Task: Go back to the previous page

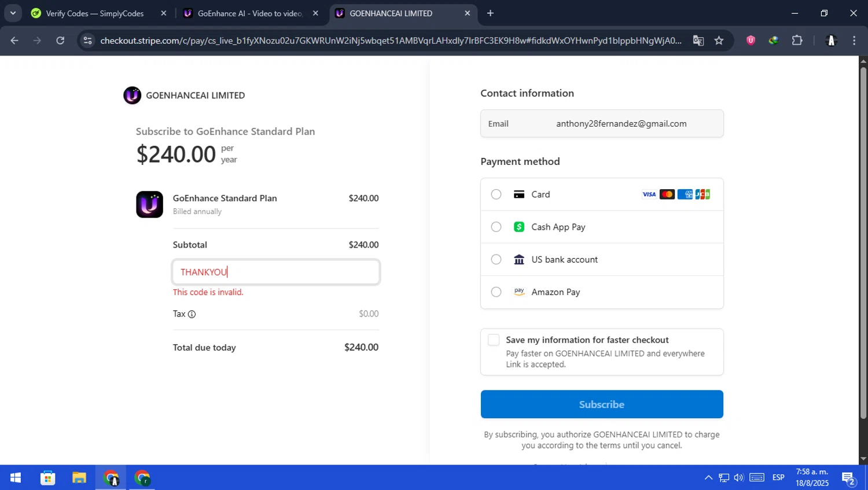Action: point(14,40)
